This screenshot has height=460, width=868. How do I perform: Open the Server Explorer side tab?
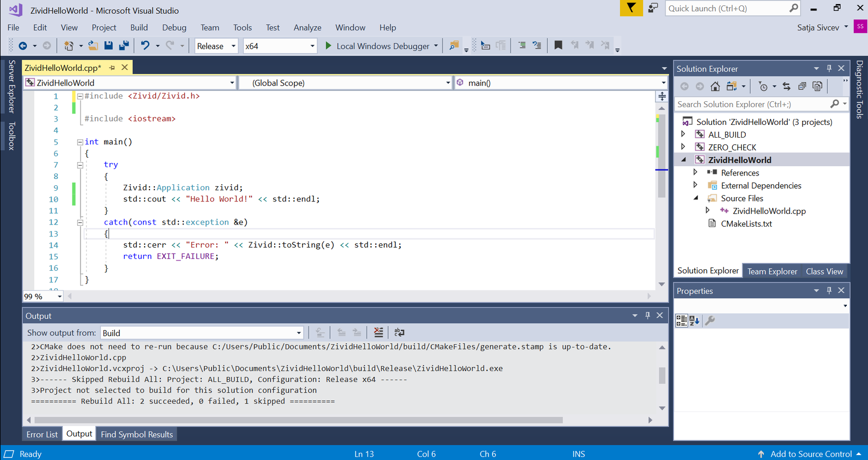[x=12, y=86]
